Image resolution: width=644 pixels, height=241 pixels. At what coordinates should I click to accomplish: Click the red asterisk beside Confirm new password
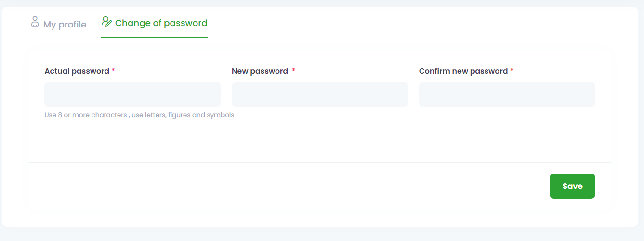click(x=512, y=71)
